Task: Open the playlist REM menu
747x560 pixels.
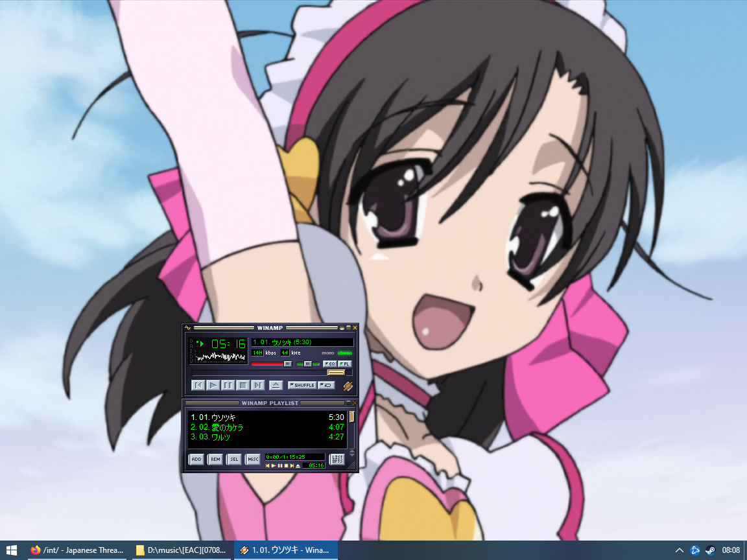Action: [x=215, y=459]
